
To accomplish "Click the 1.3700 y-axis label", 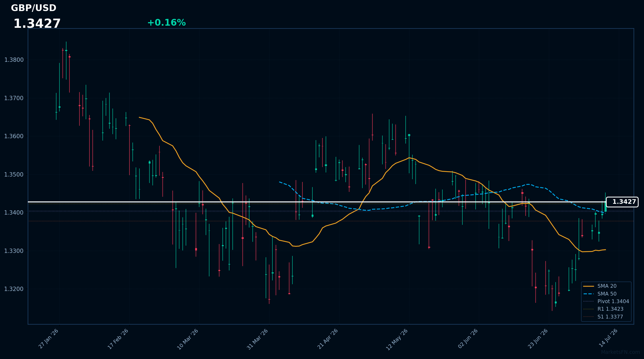I will click(14, 98).
